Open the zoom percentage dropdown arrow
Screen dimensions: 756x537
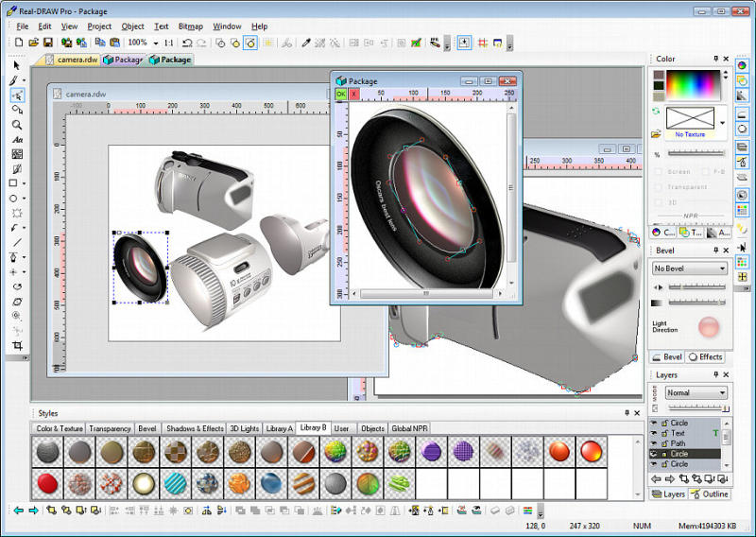(x=156, y=43)
